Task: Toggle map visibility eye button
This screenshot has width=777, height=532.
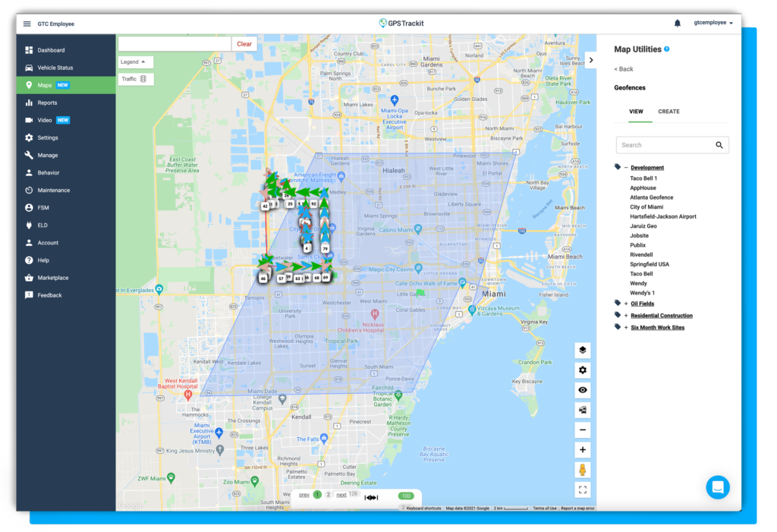Action: point(582,390)
